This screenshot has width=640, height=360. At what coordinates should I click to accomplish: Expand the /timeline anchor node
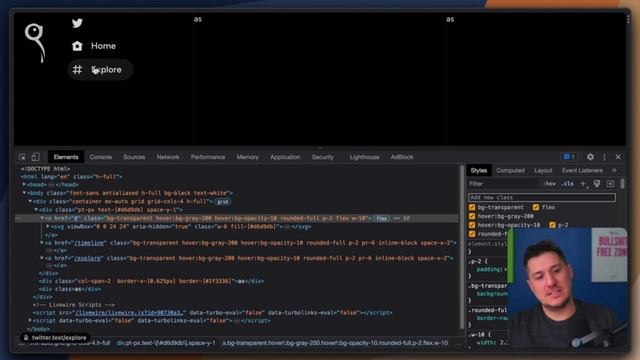tap(42, 243)
